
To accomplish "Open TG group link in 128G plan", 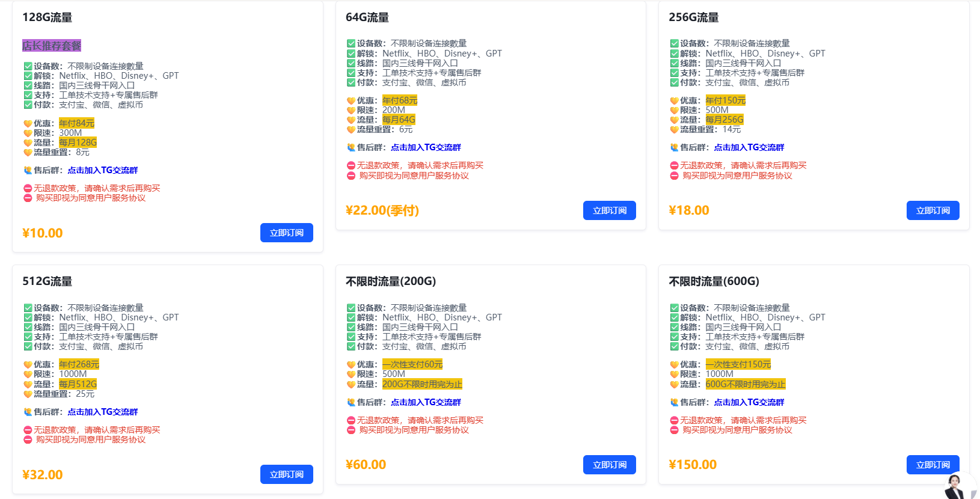I will point(103,170).
